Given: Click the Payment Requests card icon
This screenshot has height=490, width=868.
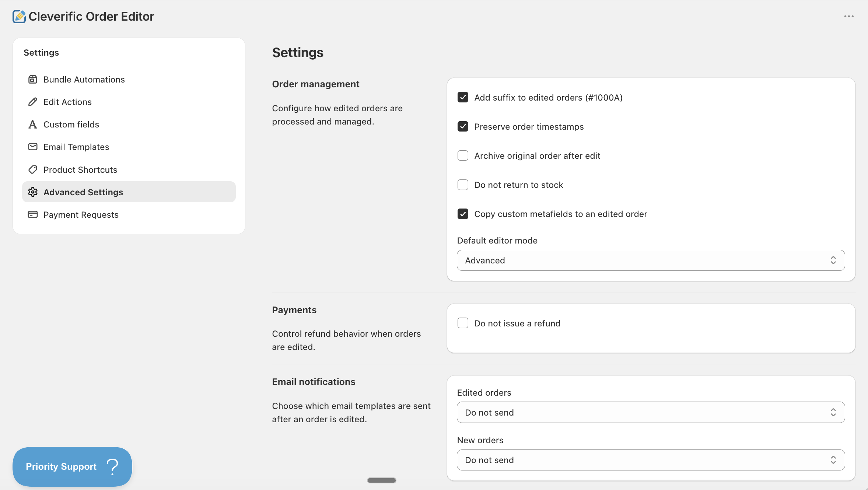Looking at the screenshot, I should pyautogui.click(x=33, y=214).
